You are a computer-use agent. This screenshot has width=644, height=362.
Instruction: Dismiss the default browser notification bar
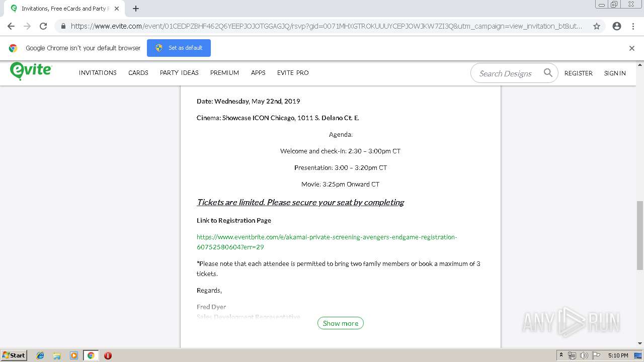click(632, 48)
